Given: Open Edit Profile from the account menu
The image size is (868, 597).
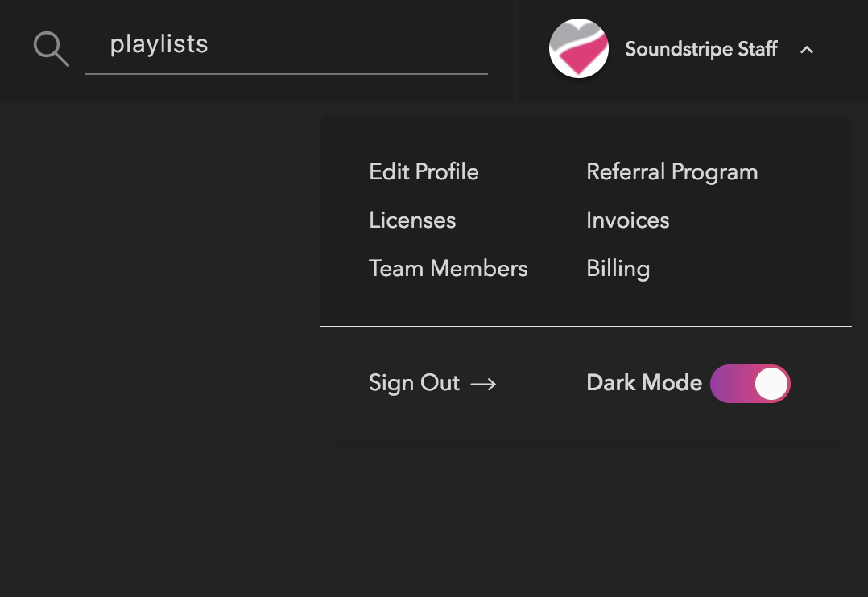Looking at the screenshot, I should (x=424, y=172).
